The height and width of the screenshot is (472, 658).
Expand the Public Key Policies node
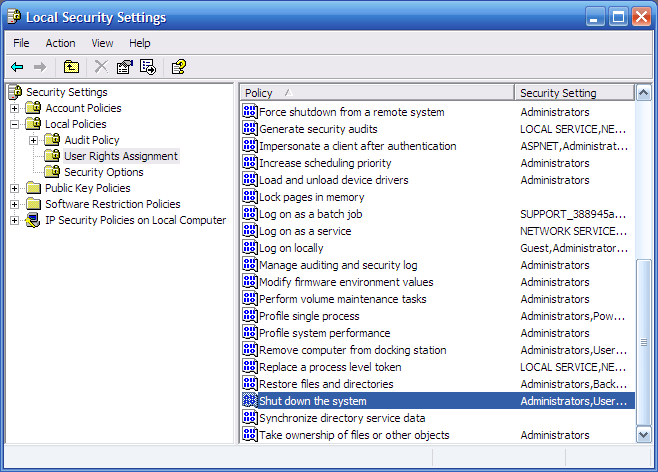pos(15,188)
